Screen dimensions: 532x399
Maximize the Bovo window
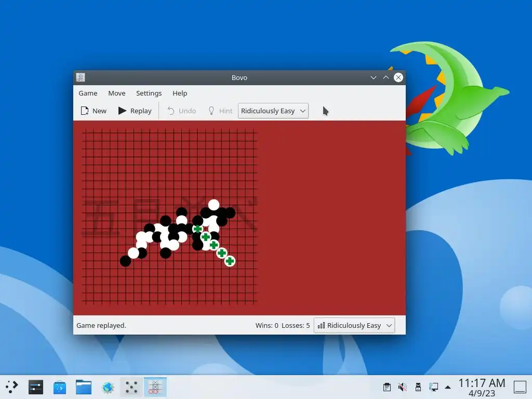click(x=386, y=77)
